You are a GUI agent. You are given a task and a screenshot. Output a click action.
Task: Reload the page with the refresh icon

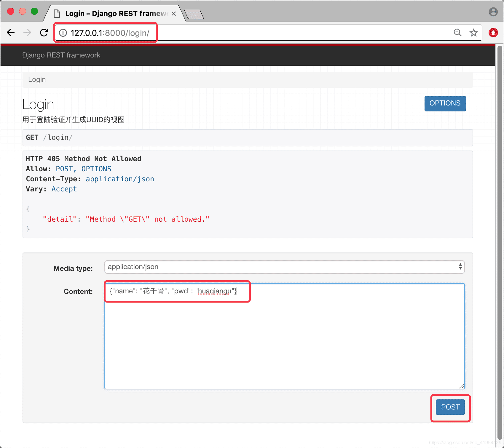[x=44, y=33]
